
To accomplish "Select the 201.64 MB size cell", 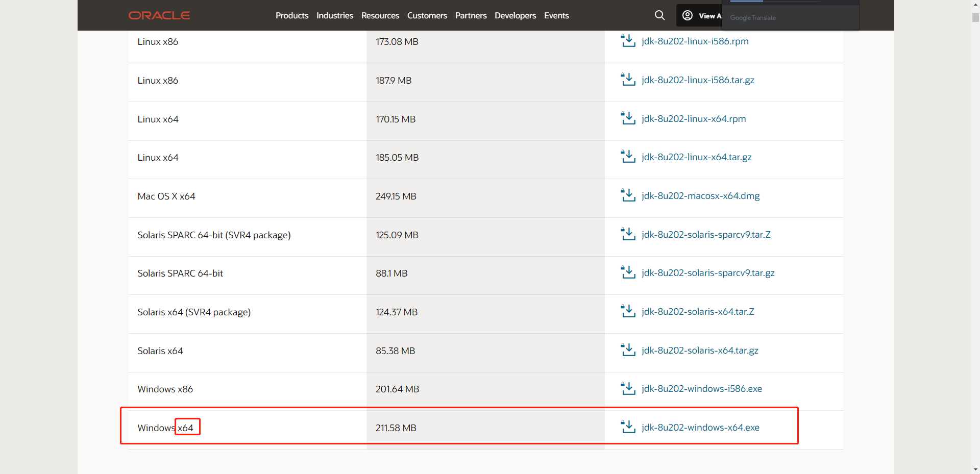I will click(x=485, y=391).
